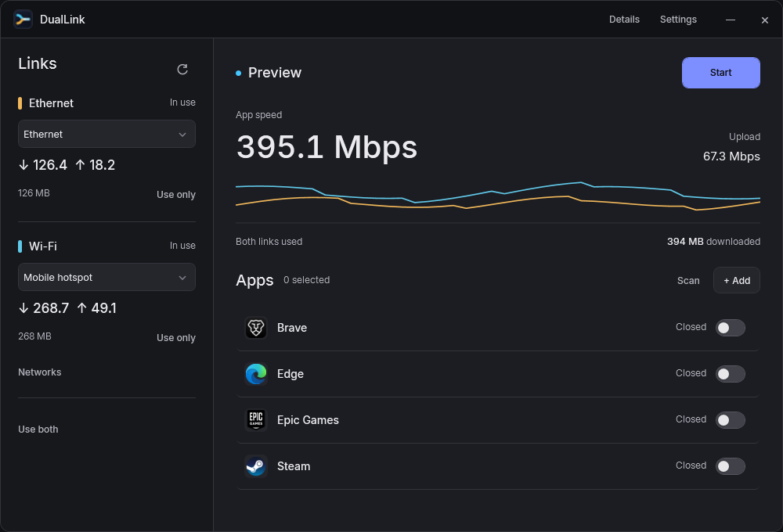Open the Mobile hotspot network dropdown
This screenshot has width=783, height=532.
[x=106, y=277]
